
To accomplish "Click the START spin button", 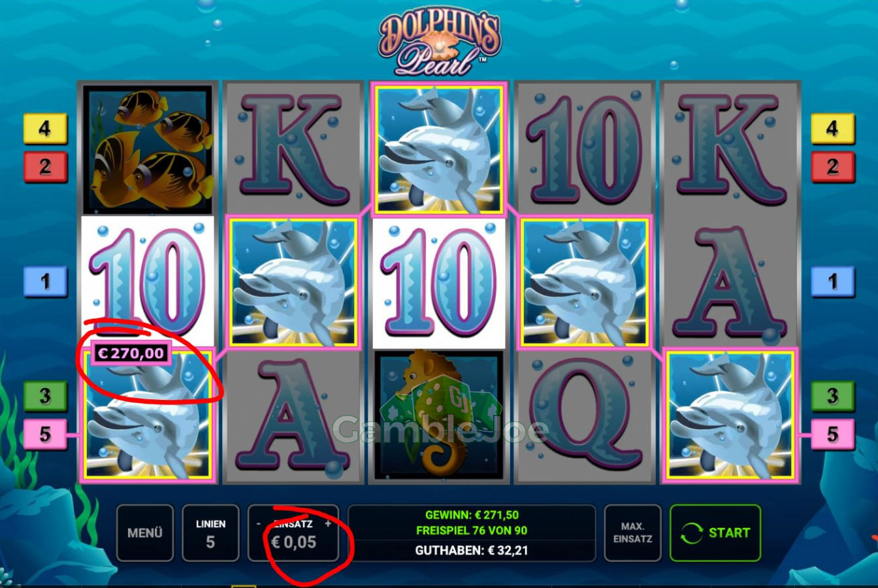I will pyautogui.click(x=715, y=533).
